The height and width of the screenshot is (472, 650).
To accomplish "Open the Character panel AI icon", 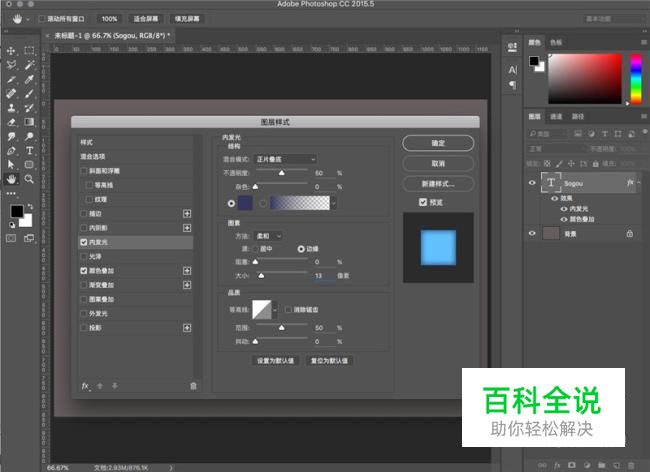I will (x=513, y=70).
